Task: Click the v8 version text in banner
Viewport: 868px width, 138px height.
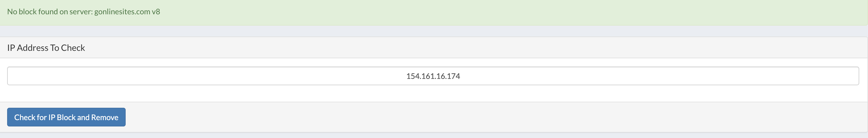Action: tap(156, 12)
